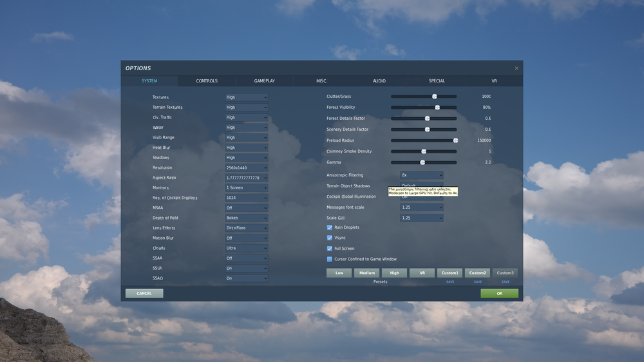
Task: Select the System tab
Action: tap(149, 81)
